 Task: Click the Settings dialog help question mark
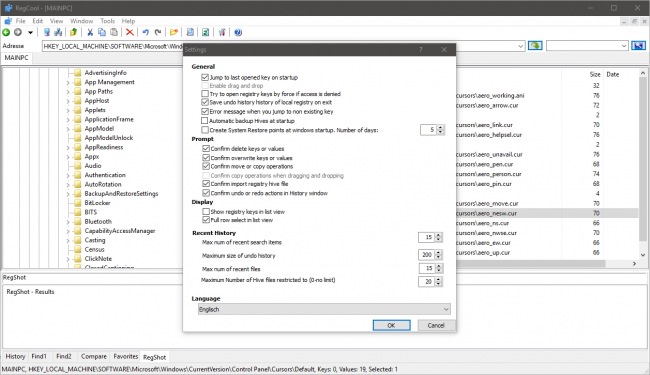[x=420, y=49]
